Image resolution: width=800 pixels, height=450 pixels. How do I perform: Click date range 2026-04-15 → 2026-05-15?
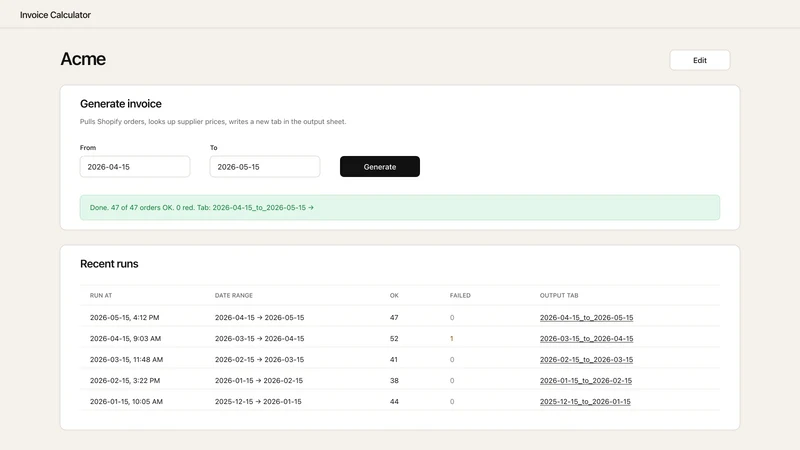259,317
